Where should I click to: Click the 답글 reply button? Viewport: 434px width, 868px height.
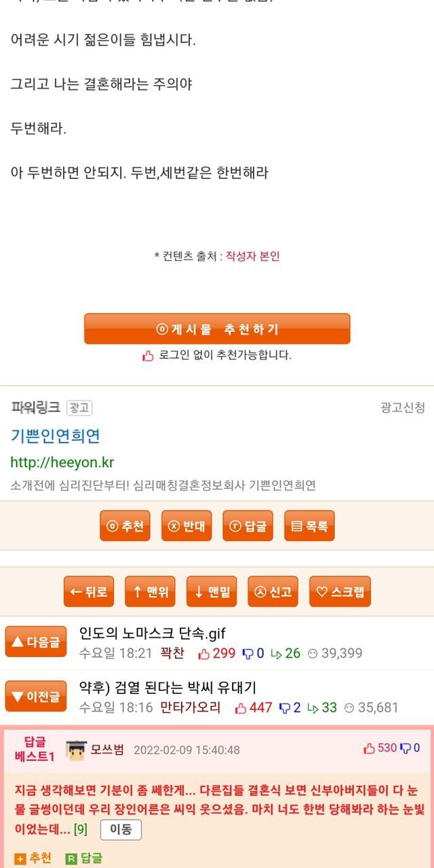pyautogui.click(x=248, y=526)
